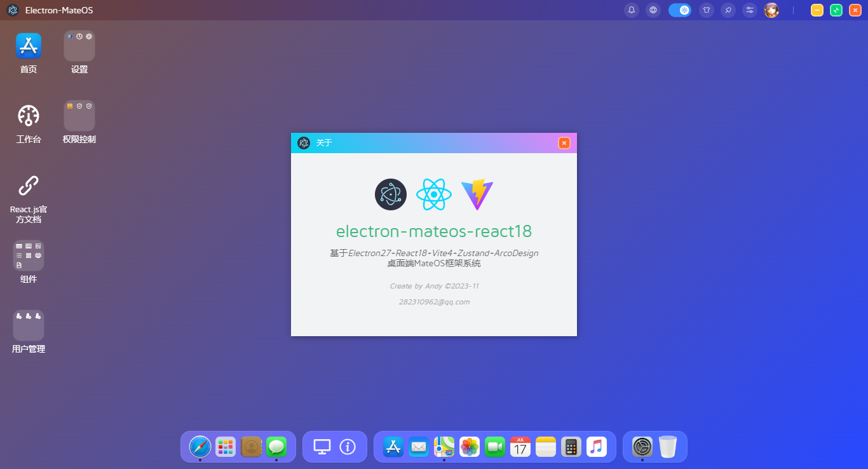
Task: Open App Store from the dock
Action: point(393,447)
